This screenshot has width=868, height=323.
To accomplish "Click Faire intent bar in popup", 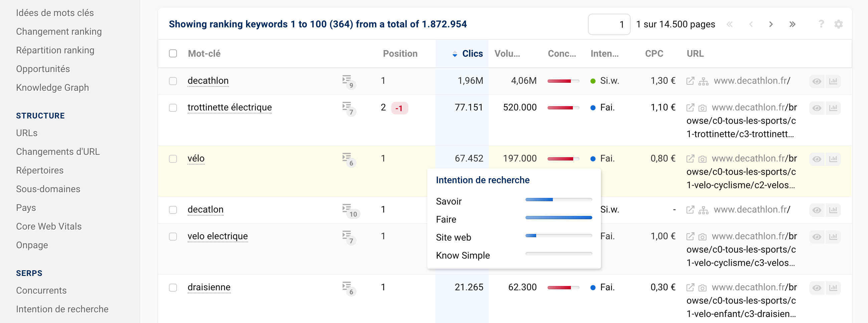I will (x=558, y=218).
